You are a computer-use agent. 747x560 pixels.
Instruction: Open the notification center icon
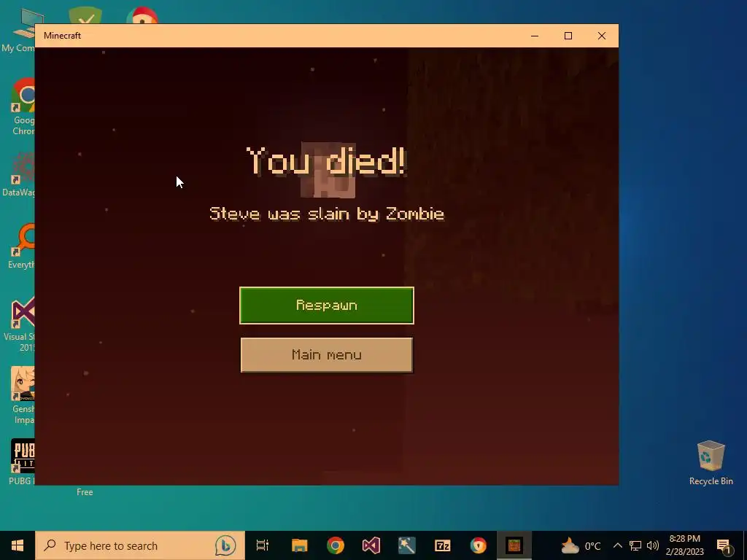click(x=724, y=545)
